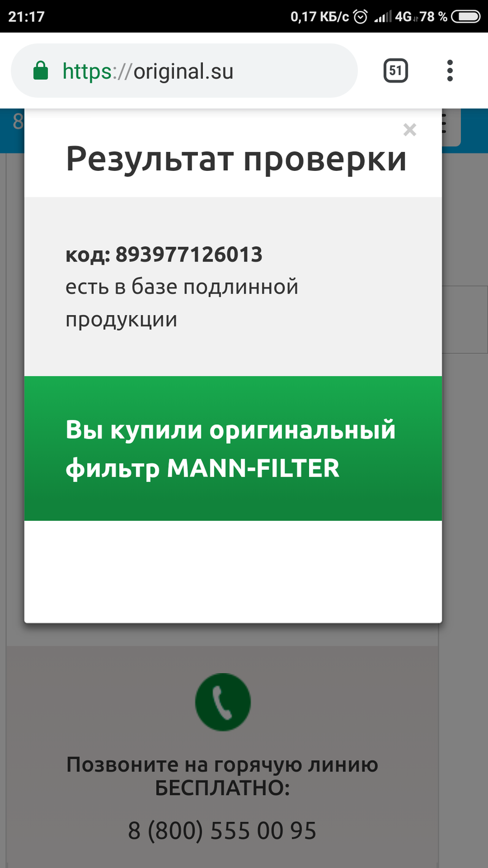The width and height of the screenshot is (488, 868).
Task: Tap text Позвоните на горячую линию
Action: click(x=222, y=764)
